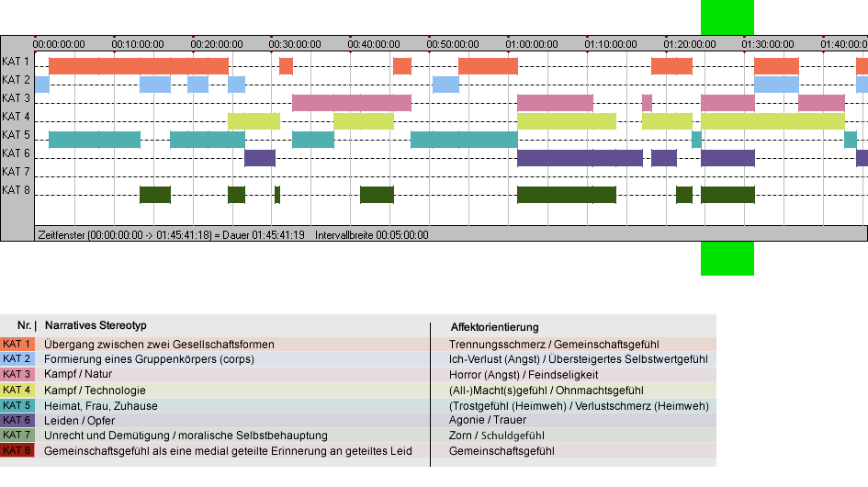Click the KAT 3 row label in the chart
This screenshot has width=868, height=487.
[16, 98]
